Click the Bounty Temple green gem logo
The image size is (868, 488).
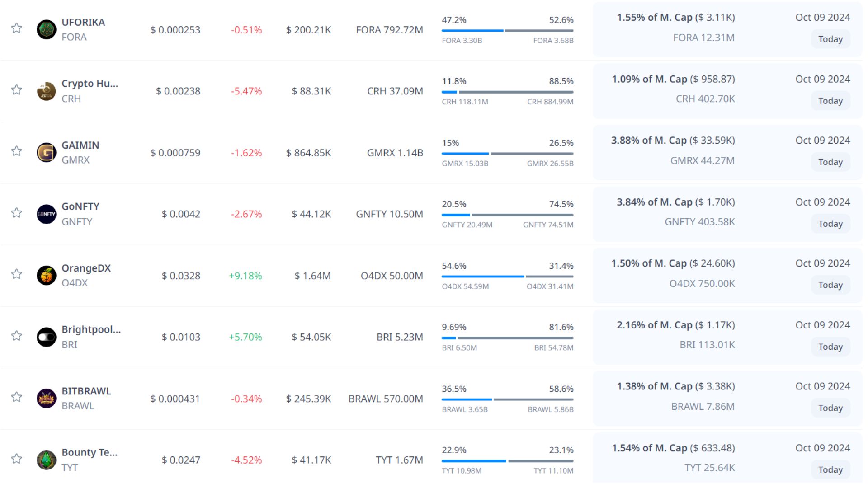(x=46, y=460)
